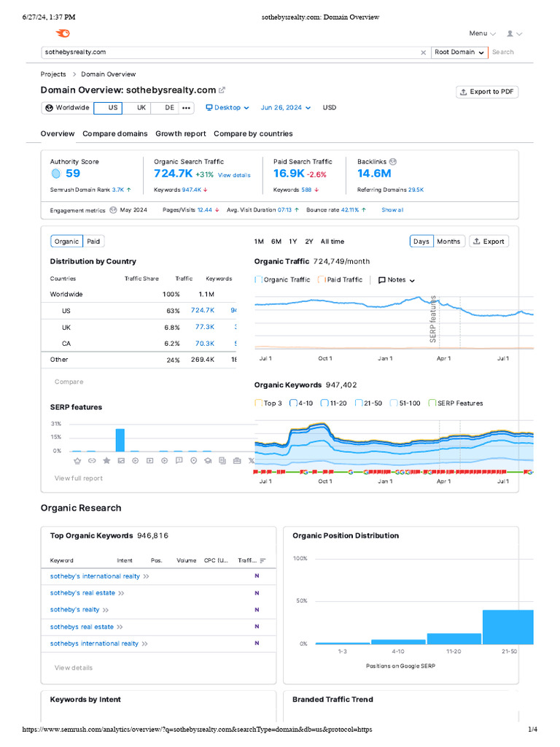Expand the Desktop device dropdown
The height and width of the screenshot is (747, 560).
tap(227, 107)
